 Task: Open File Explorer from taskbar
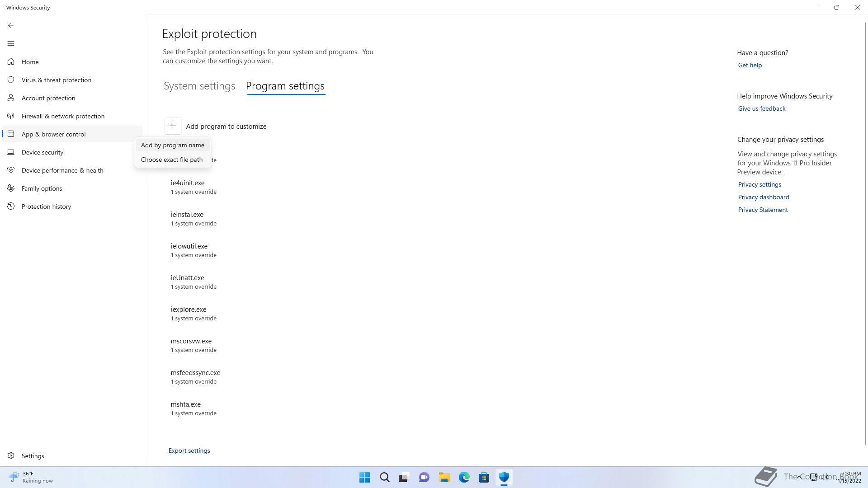pos(444,477)
